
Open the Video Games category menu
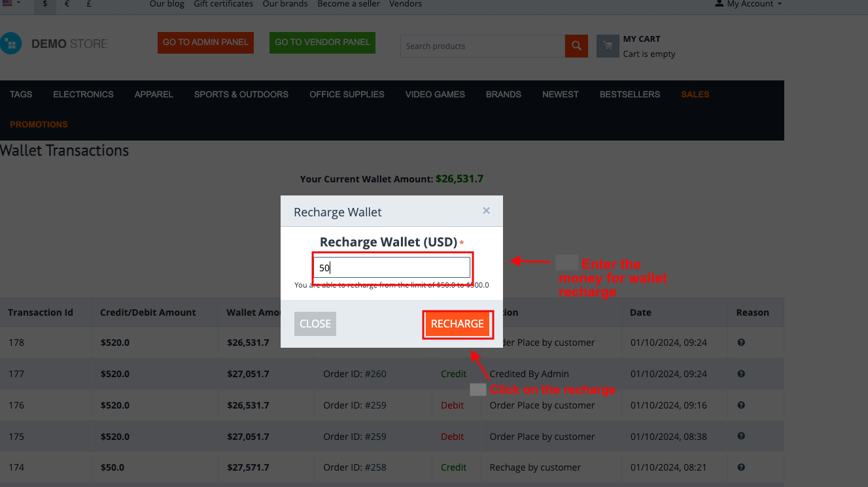point(435,94)
